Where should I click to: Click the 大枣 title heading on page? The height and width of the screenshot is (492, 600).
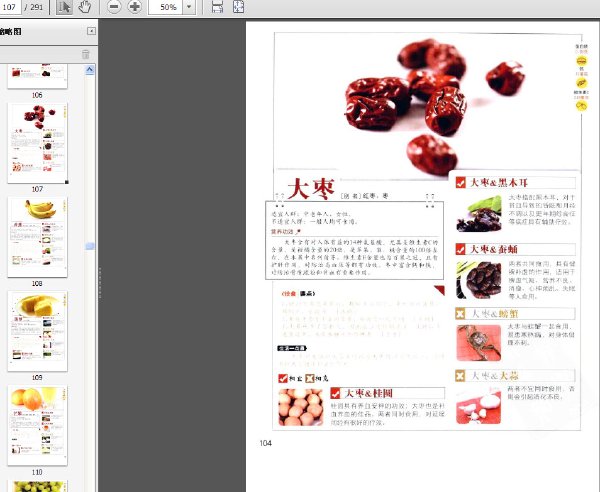pos(311,189)
